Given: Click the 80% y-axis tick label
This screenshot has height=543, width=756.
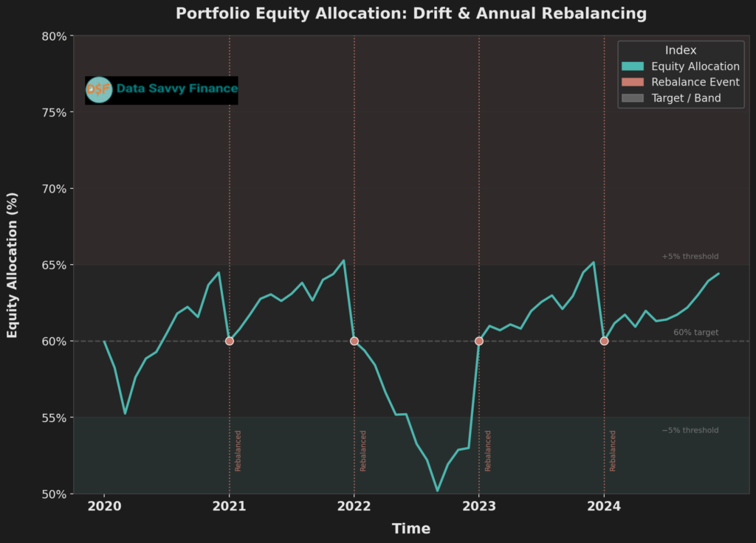Looking at the screenshot, I should coord(52,36).
